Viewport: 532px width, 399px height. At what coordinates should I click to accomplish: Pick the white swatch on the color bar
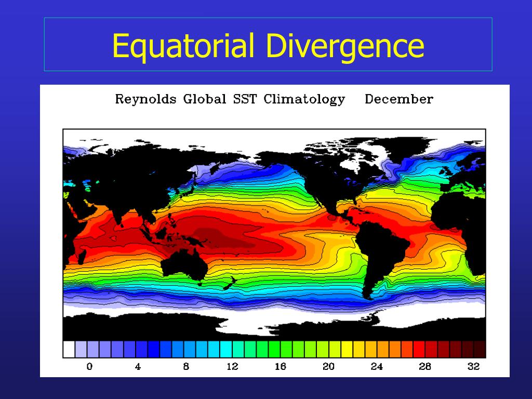(69, 349)
